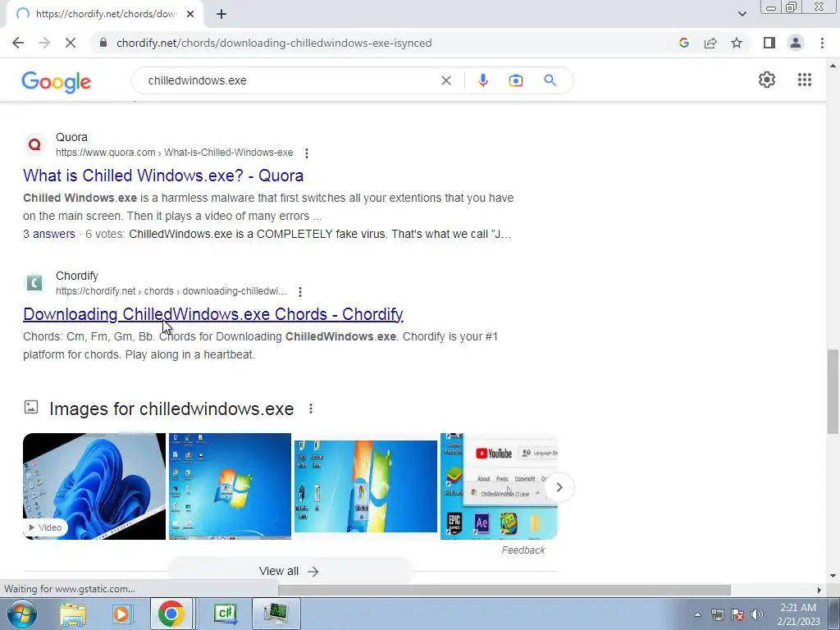Open Google quick settings gear

pos(767,80)
